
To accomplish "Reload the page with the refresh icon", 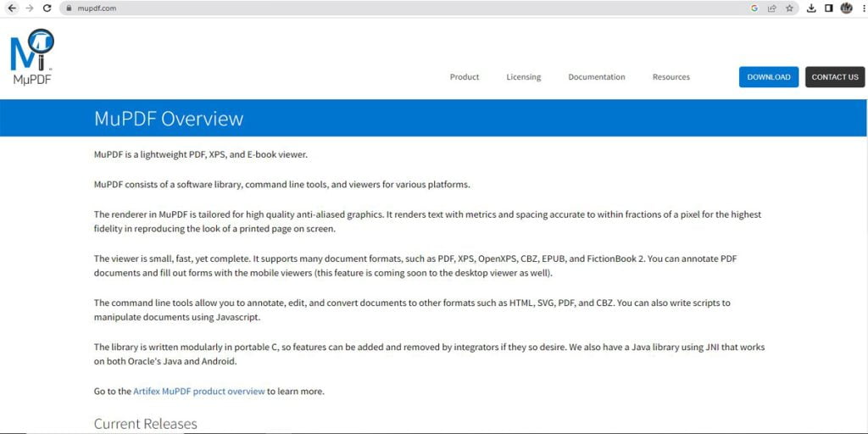I will click(x=47, y=8).
